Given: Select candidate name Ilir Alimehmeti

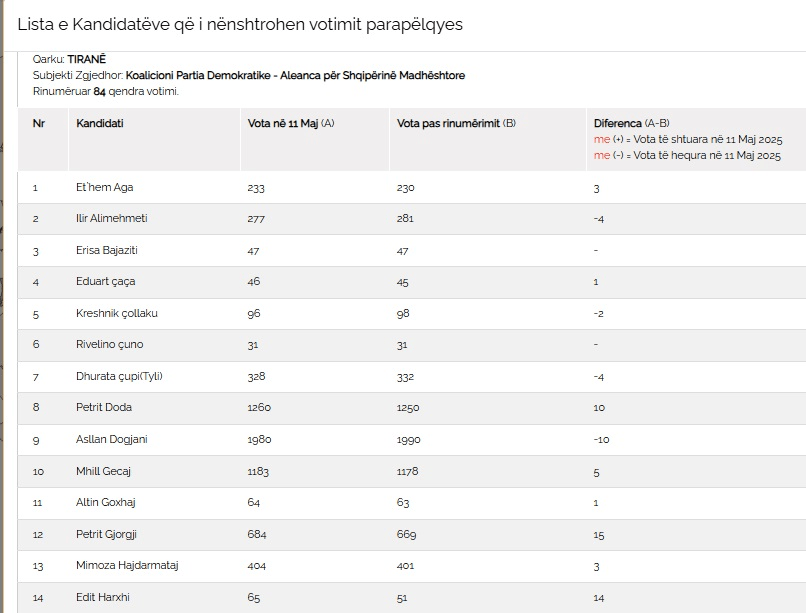Looking at the screenshot, I should (111, 218).
